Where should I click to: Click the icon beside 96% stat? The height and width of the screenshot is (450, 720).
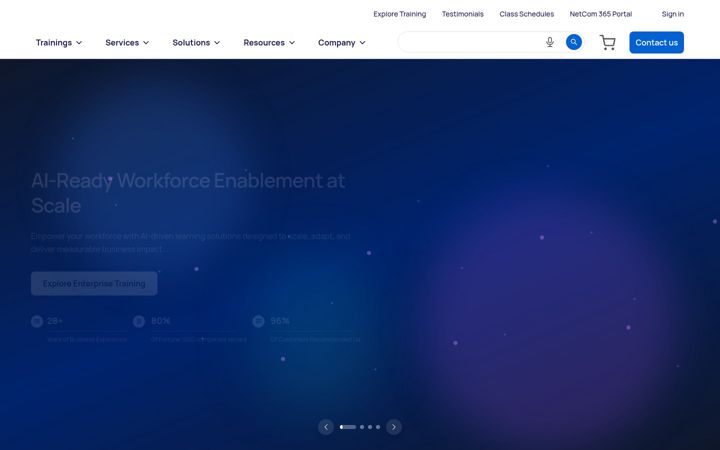(259, 321)
